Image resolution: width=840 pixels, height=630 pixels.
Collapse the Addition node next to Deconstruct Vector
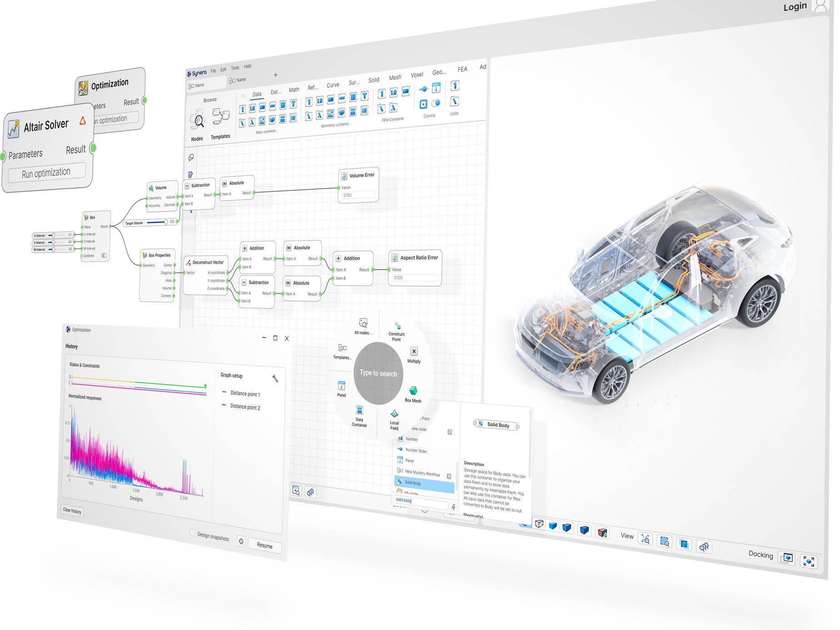point(245,249)
